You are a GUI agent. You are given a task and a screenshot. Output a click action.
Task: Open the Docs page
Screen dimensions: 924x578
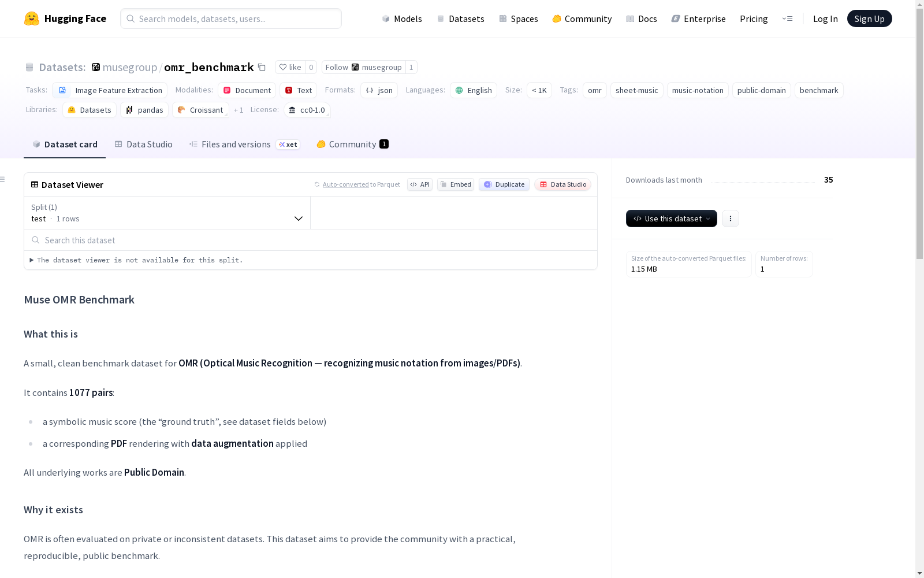[x=642, y=18]
